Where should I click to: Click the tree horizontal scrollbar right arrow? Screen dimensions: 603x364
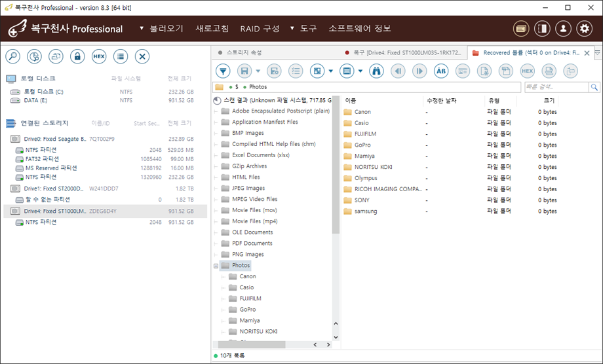pyautogui.click(x=328, y=345)
